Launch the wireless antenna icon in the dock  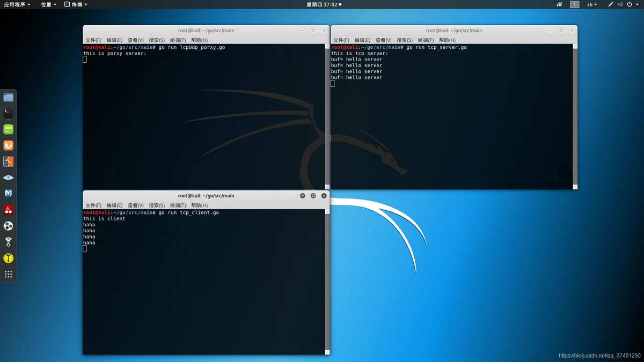(8, 242)
